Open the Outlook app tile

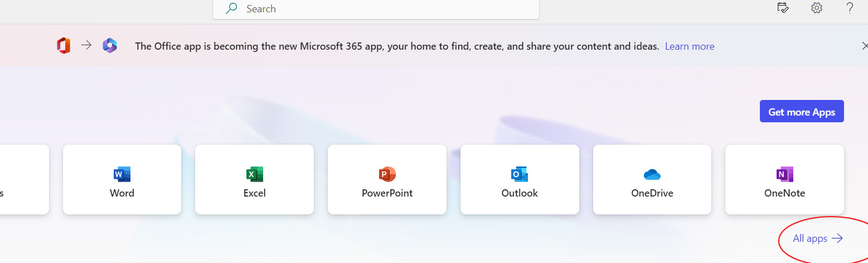520,179
